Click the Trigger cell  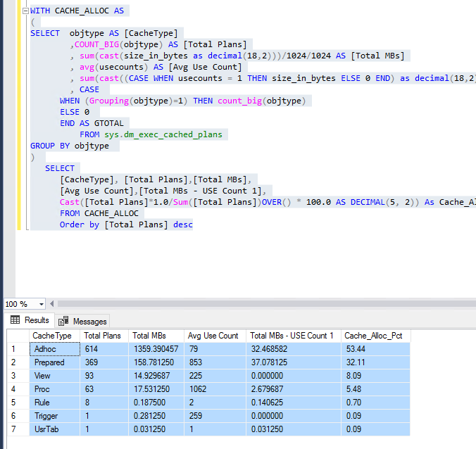coord(55,416)
